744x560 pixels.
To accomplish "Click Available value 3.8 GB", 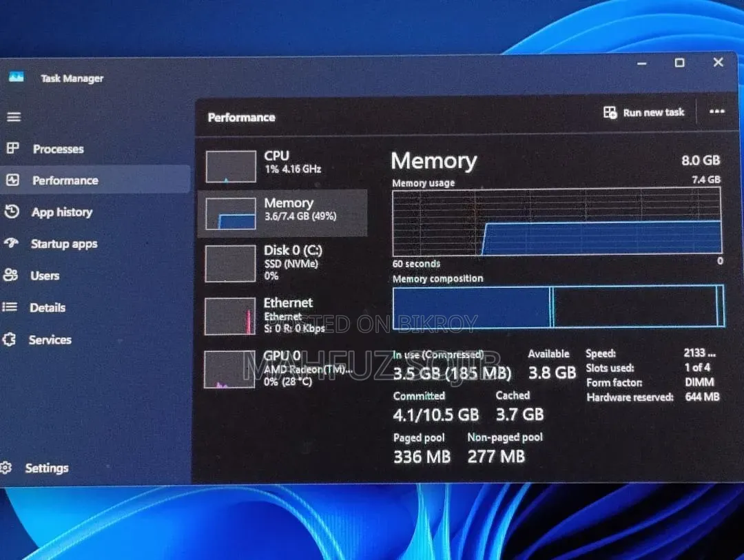I will (552, 373).
